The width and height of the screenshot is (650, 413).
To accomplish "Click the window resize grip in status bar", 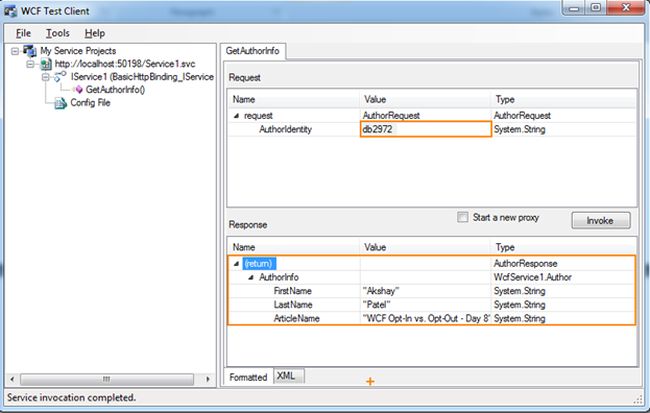I will pos(638,400).
